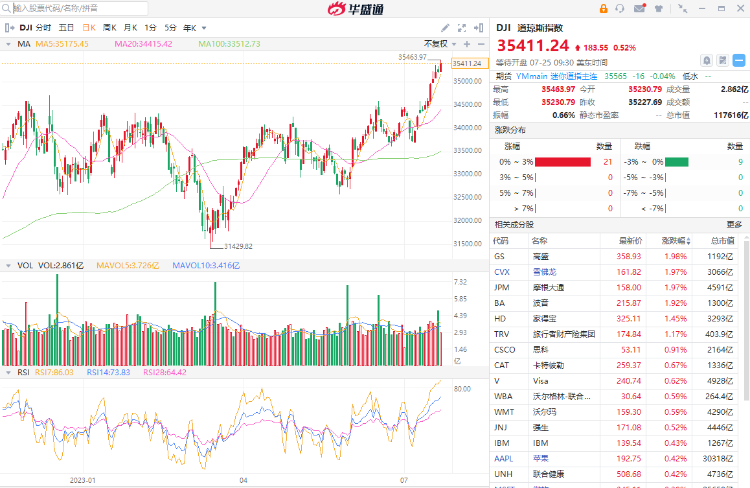Open HD 家得宝 row
Image resolution: width=750 pixels, height=488 pixels.
[x=615, y=319]
